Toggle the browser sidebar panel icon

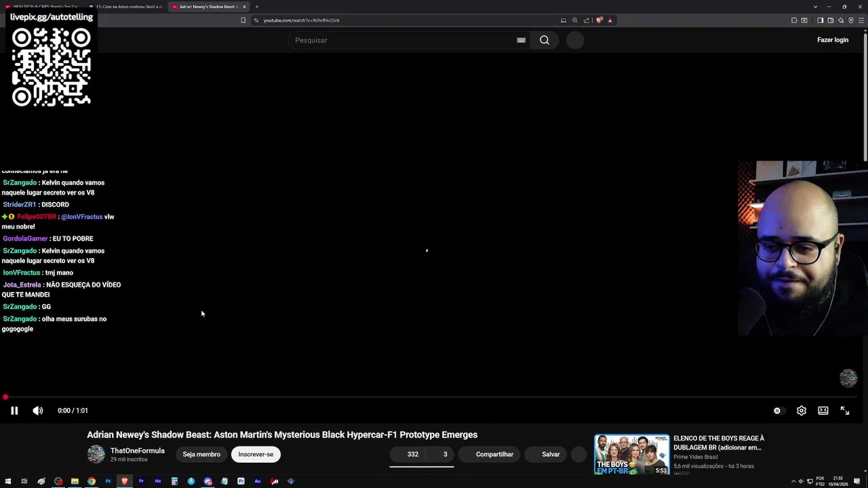coord(820,20)
